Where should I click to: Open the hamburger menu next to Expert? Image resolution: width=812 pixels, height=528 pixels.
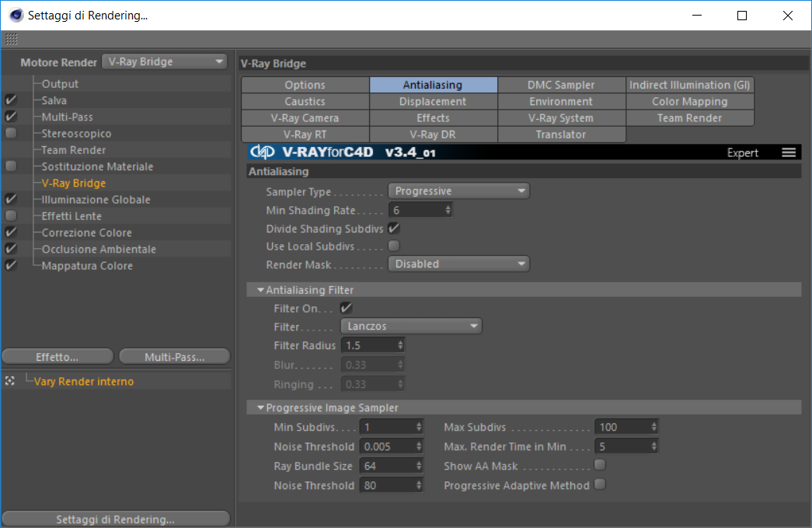tap(789, 152)
